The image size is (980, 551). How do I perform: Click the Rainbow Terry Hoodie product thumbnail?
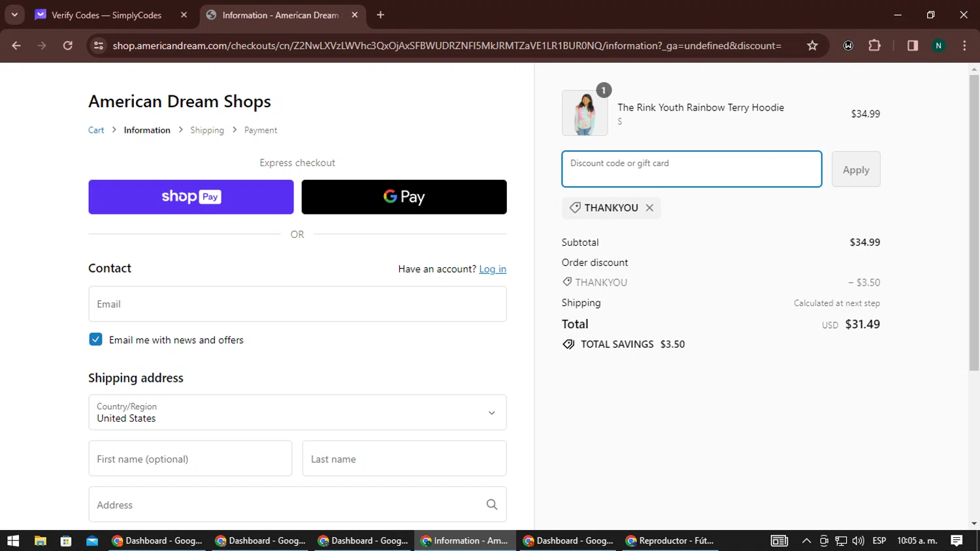[x=585, y=113]
